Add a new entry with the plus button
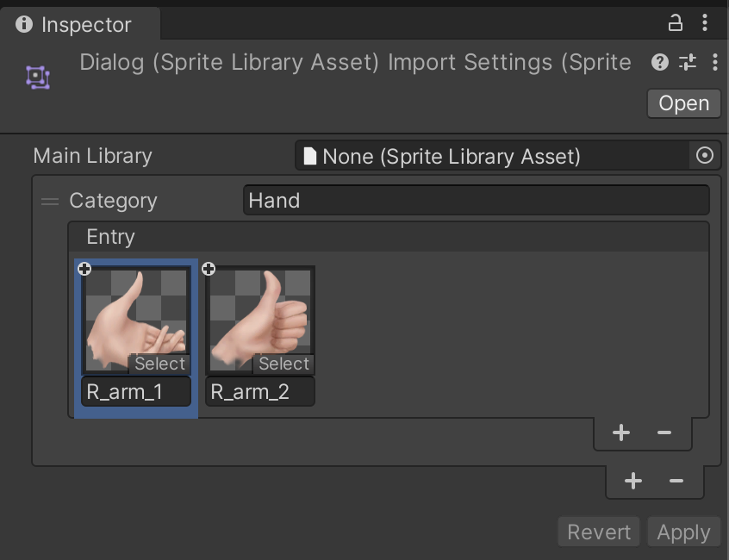This screenshot has width=729, height=560. (x=621, y=433)
